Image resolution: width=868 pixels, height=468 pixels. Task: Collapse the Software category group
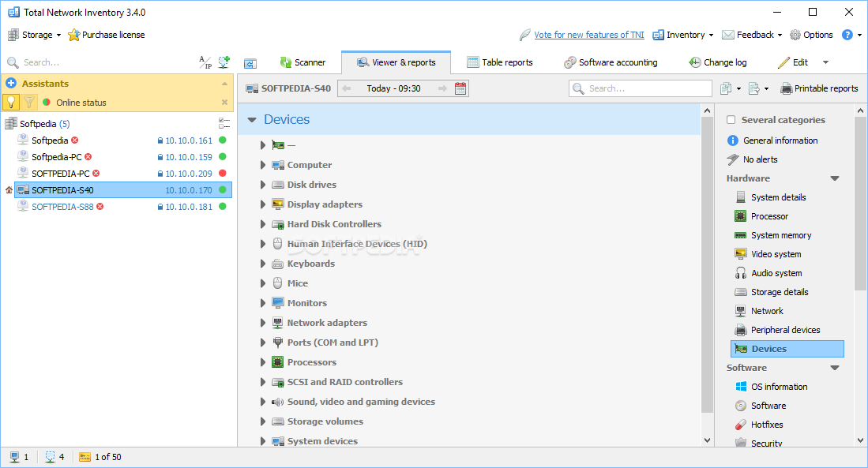(x=835, y=368)
